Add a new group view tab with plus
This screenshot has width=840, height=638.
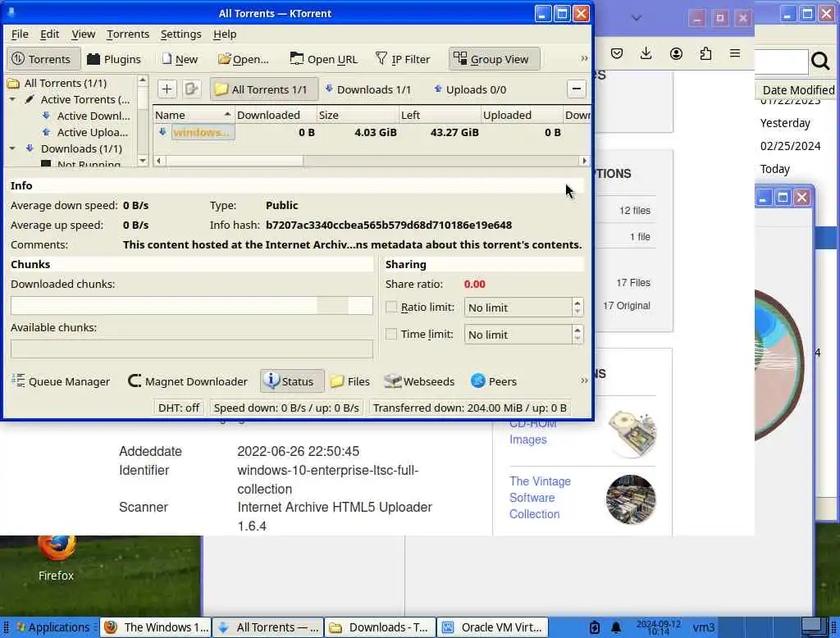pyautogui.click(x=167, y=89)
